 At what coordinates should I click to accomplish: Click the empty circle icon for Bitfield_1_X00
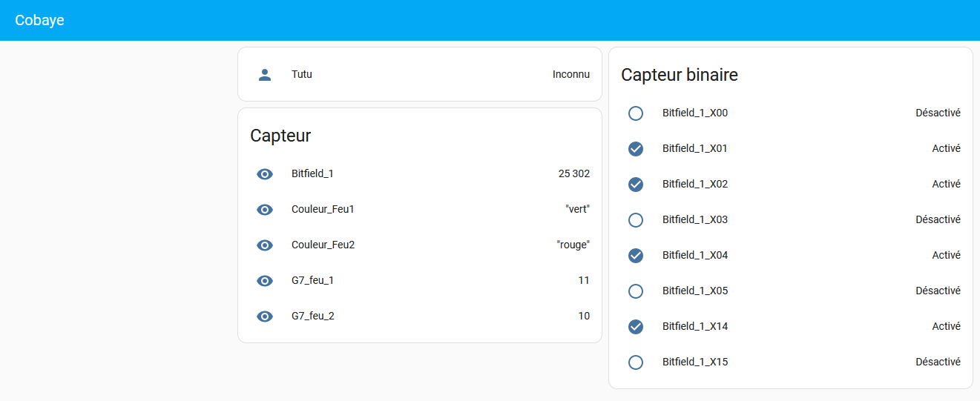pyautogui.click(x=636, y=113)
